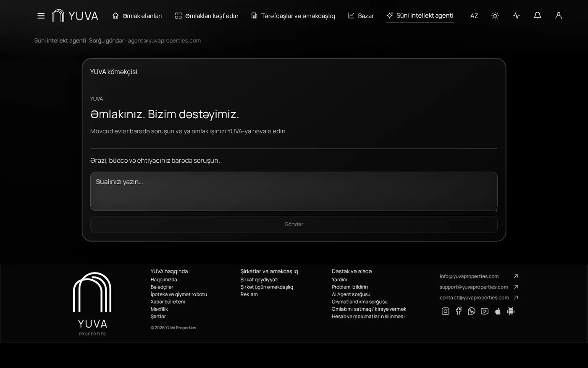This screenshot has width=588, height=368.
Task: Open Xəbər bülleteni footer link
Action: (x=168, y=302)
